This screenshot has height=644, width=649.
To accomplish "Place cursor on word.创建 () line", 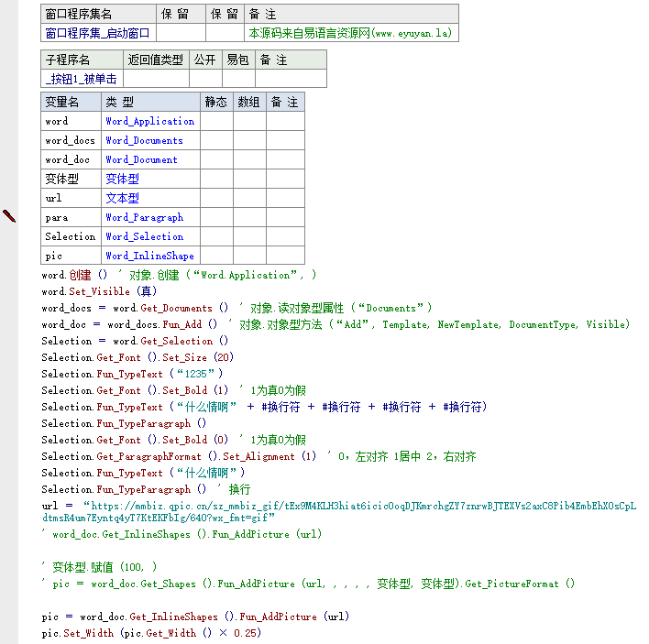I will [179, 275].
